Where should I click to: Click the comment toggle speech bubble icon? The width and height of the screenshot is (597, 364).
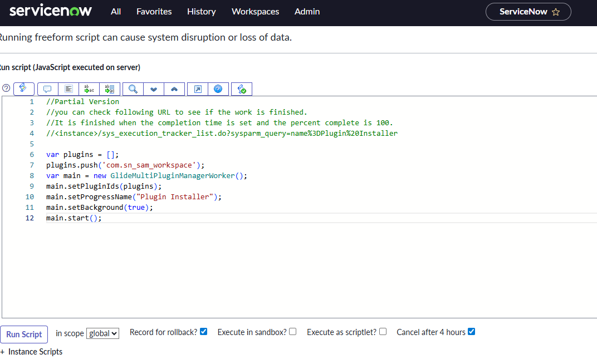click(x=47, y=89)
